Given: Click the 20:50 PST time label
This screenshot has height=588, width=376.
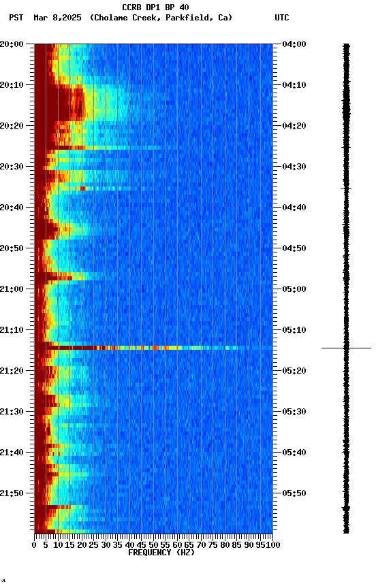Looking at the screenshot, I should 12,248.
